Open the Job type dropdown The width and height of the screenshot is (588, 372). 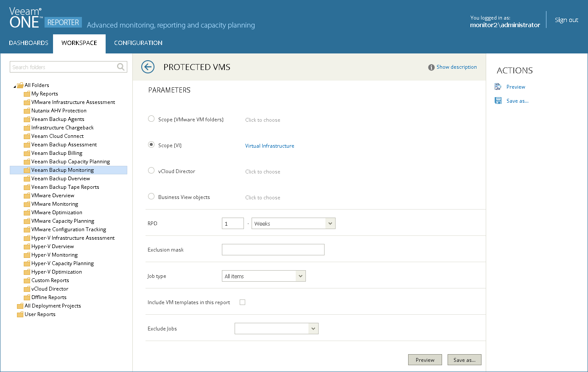(x=300, y=276)
